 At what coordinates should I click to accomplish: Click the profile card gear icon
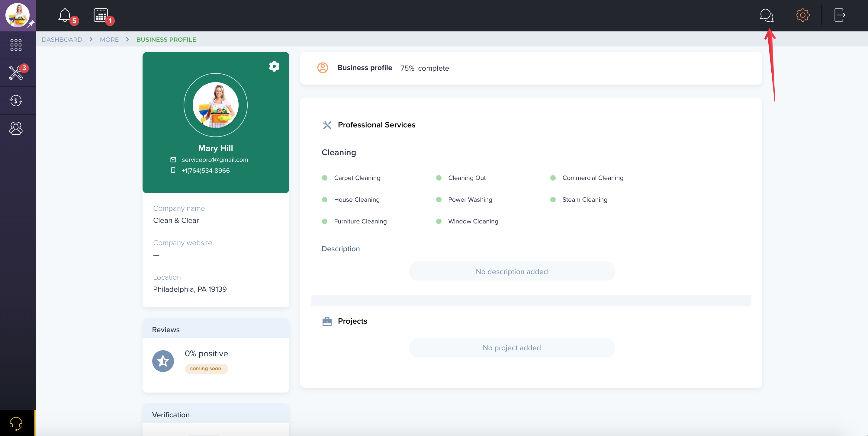(x=274, y=66)
